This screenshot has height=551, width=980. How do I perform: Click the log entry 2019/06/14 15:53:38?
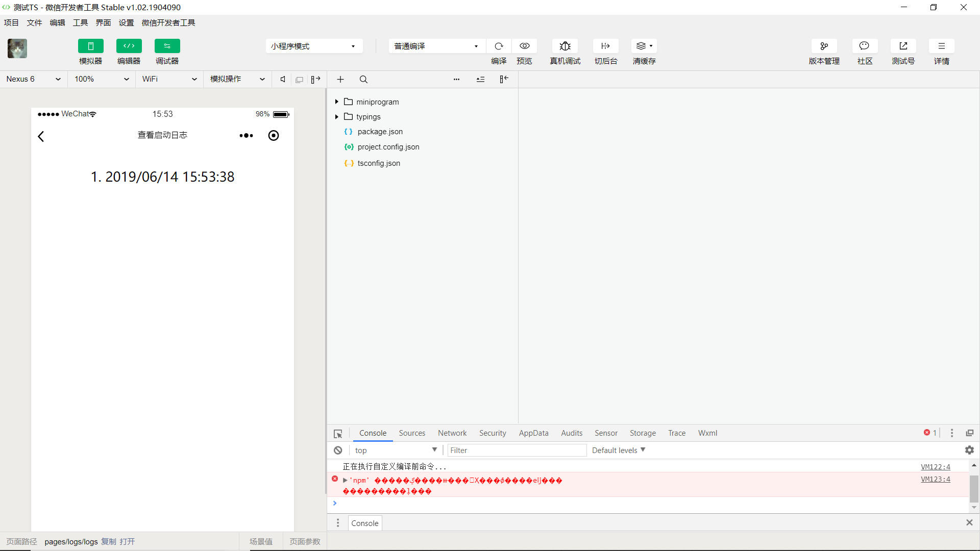pos(162,177)
